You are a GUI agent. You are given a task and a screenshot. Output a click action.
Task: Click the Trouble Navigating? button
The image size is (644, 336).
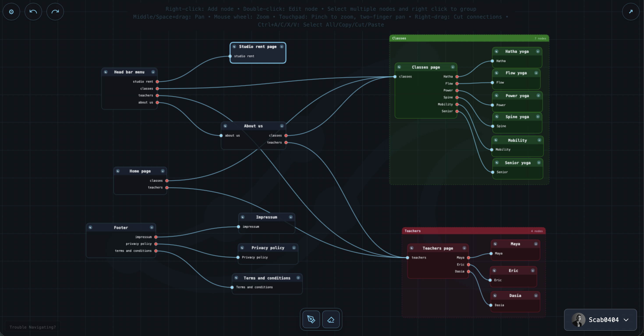tap(33, 327)
